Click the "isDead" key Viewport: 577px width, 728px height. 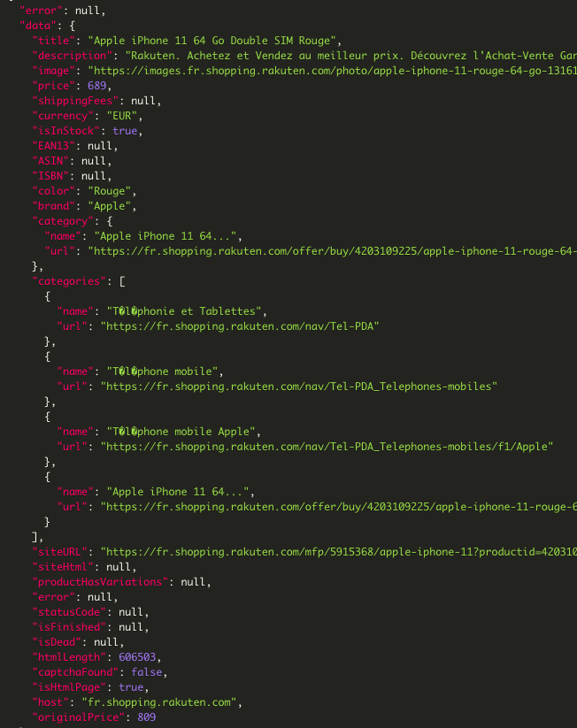pos(57,642)
